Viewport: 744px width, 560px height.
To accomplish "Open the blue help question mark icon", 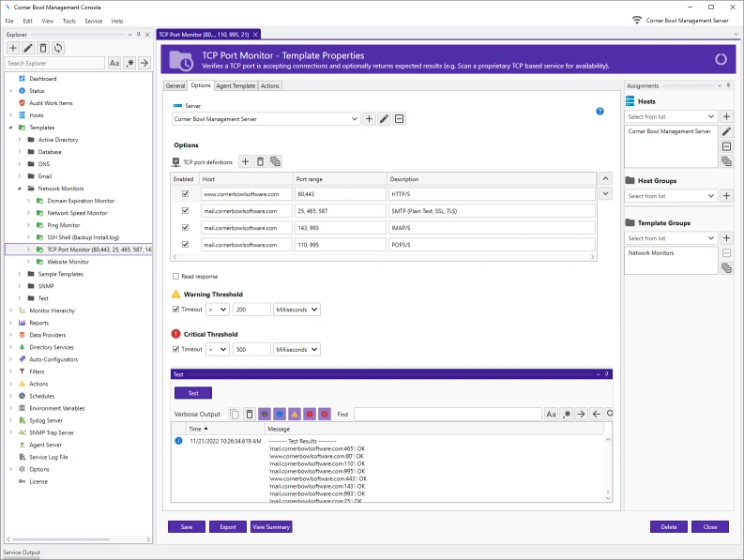I will 600,111.
